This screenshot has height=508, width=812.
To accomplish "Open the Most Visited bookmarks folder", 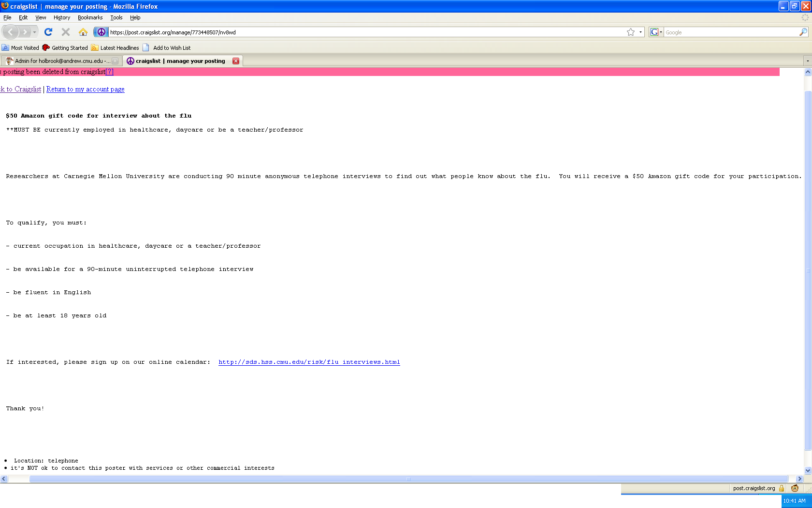I will click(20, 48).
